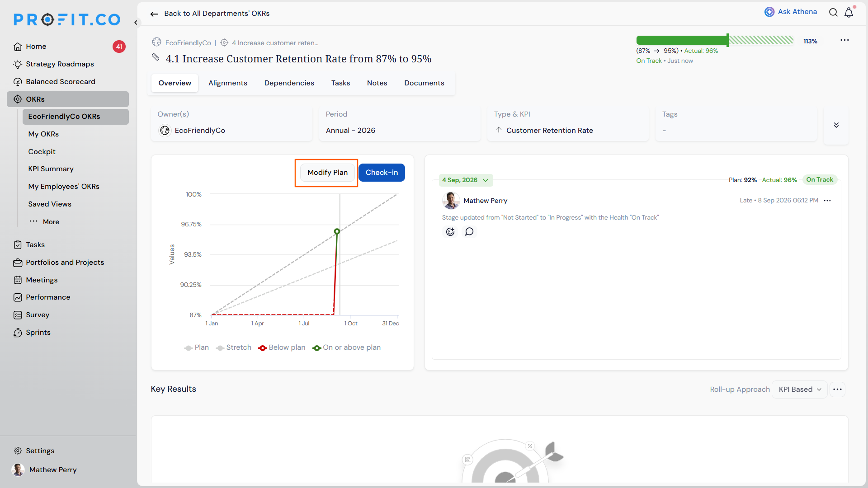
Task: Click the Meetings calendar icon
Action: point(18,280)
